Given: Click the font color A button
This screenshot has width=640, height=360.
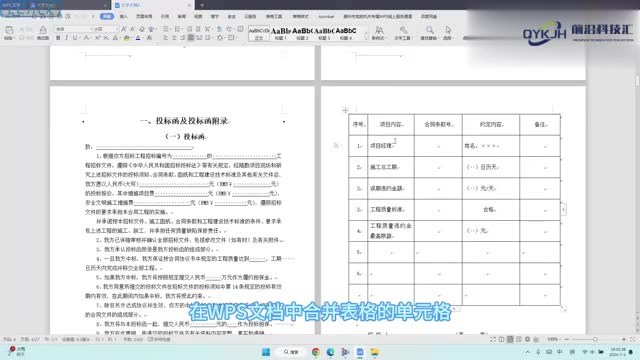Looking at the screenshot, I should tap(138, 38).
